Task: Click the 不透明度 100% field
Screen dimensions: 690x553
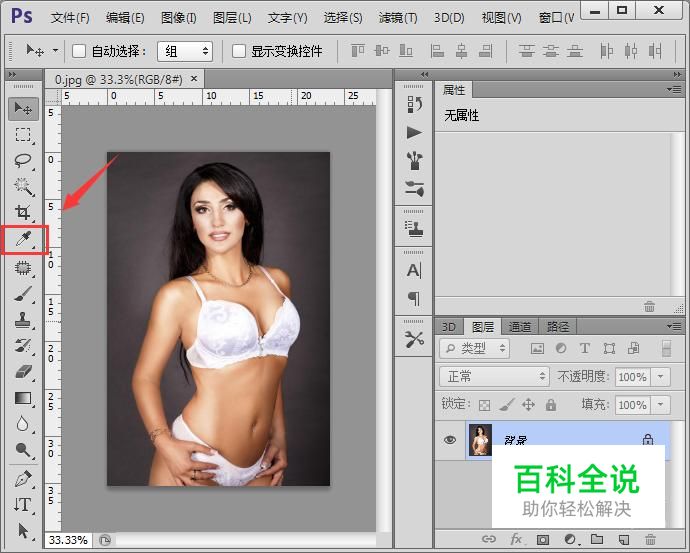Action: [x=632, y=377]
